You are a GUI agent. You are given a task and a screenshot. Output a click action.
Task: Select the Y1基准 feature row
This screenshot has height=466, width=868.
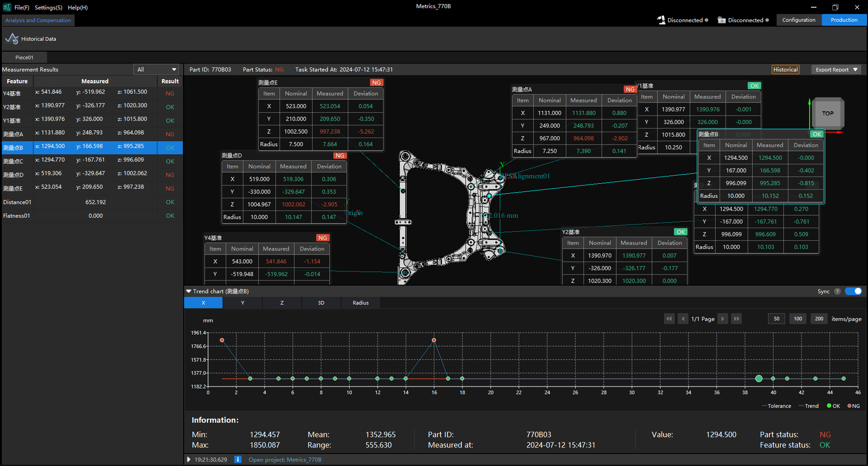pyautogui.click(x=92, y=120)
